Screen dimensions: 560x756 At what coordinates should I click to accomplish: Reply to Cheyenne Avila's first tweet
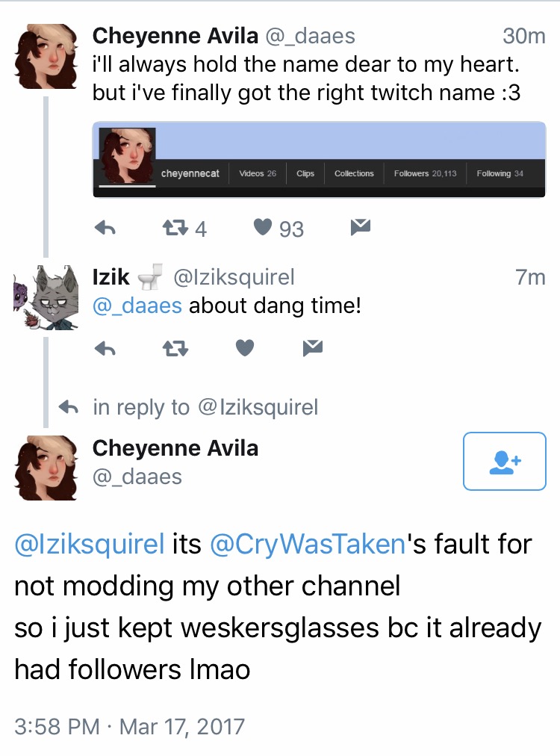pos(105,227)
